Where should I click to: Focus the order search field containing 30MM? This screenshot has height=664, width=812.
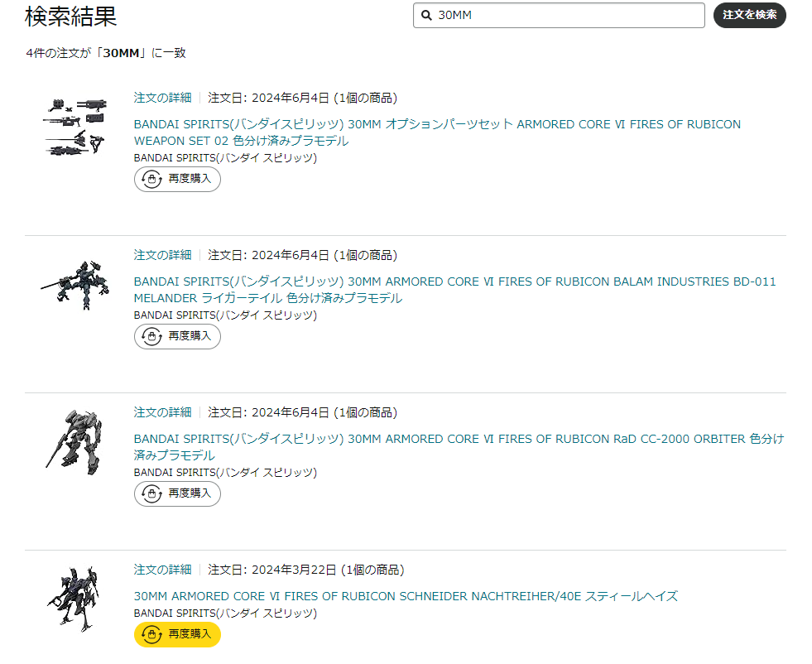[x=559, y=16]
